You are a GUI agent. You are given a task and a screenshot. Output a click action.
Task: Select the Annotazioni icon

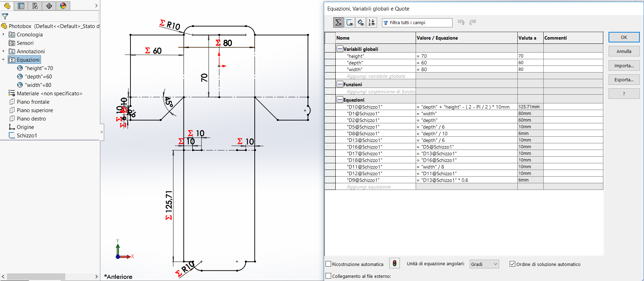click(12, 51)
